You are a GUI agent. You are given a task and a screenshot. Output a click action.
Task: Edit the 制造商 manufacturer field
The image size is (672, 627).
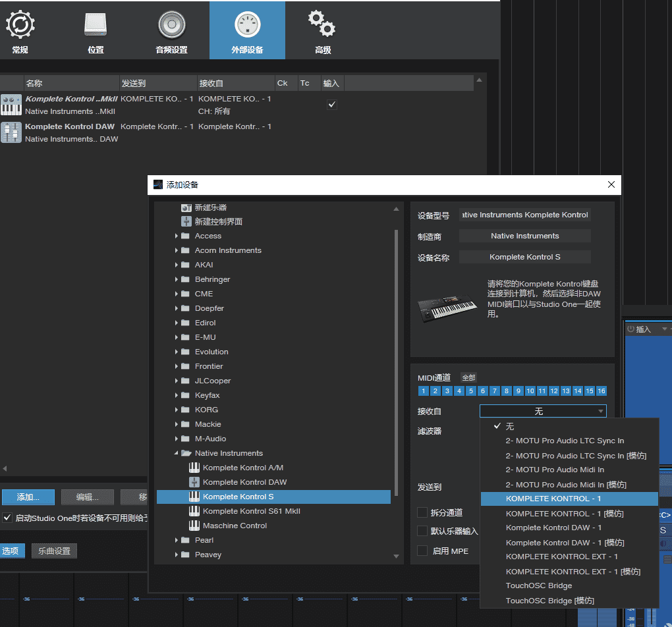coord(524,236)
